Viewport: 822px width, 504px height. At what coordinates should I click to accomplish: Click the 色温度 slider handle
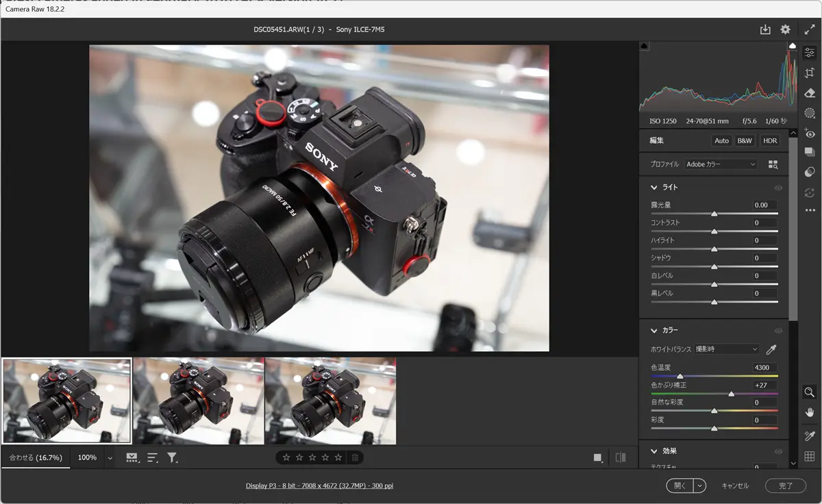click(680, 376)
